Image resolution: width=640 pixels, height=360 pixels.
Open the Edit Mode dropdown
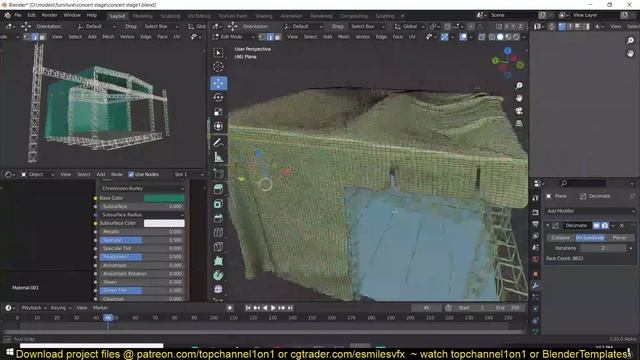pos(233,37)
